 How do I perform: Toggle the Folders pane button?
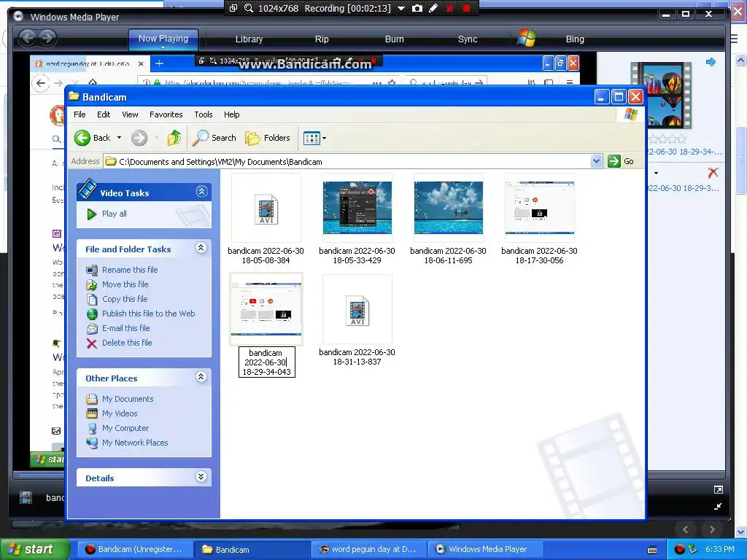[x=267, y=138]
